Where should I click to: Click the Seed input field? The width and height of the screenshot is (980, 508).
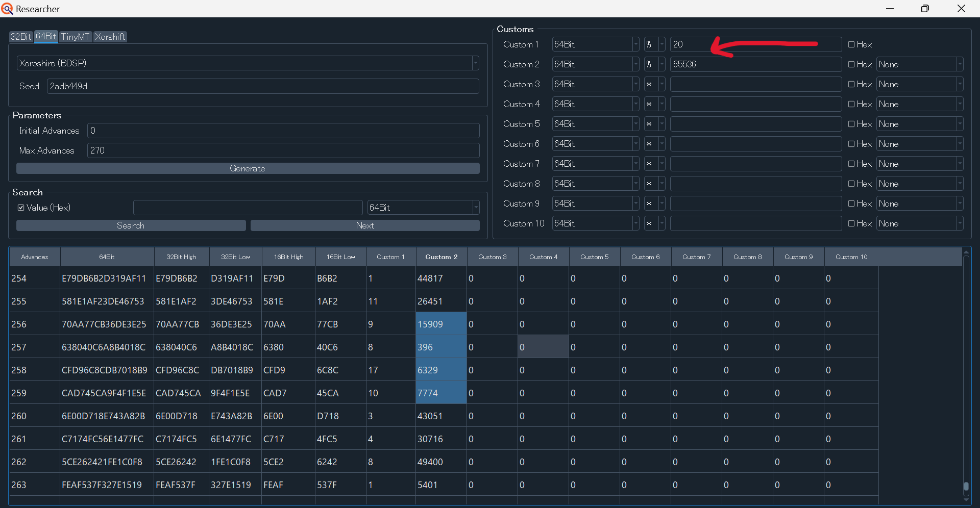pos(263,86)
